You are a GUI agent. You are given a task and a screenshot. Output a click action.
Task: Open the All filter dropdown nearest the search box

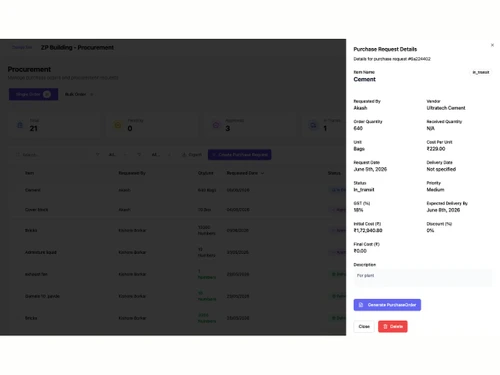click(113, 155)
